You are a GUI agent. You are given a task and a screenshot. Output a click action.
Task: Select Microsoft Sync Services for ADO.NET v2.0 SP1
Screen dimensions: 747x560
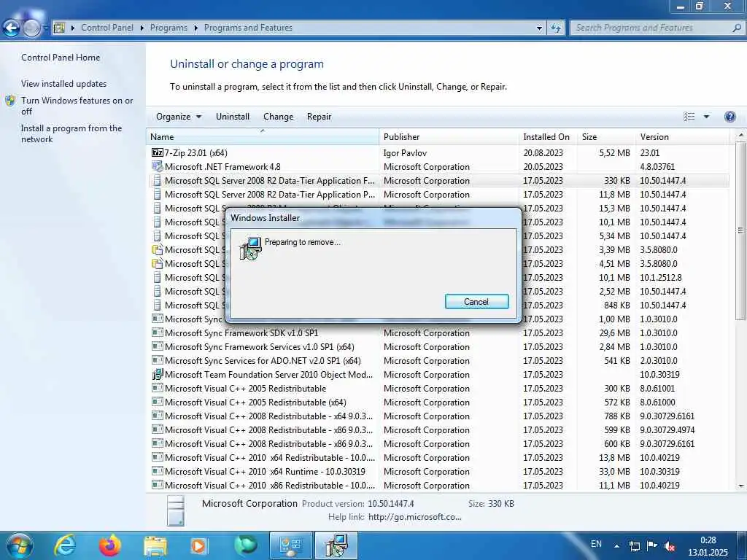[438, 360]
